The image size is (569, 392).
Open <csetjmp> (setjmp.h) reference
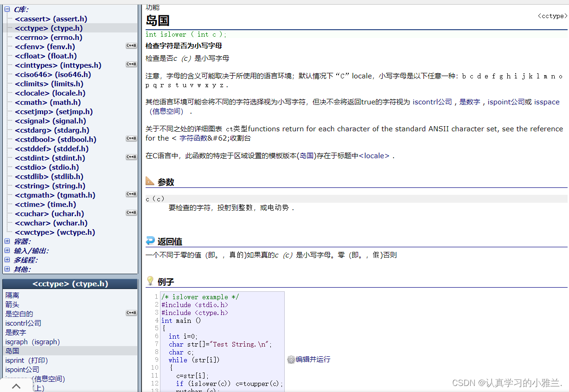[x=54, y=112]
